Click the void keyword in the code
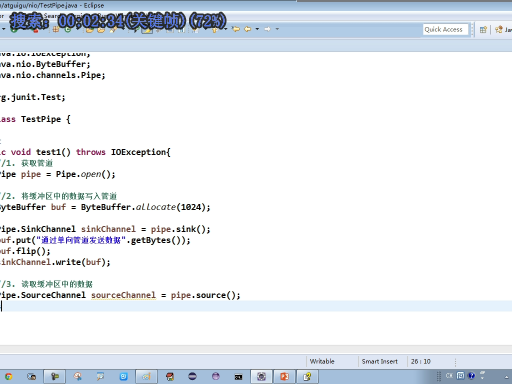 click(x=21, y=152)
